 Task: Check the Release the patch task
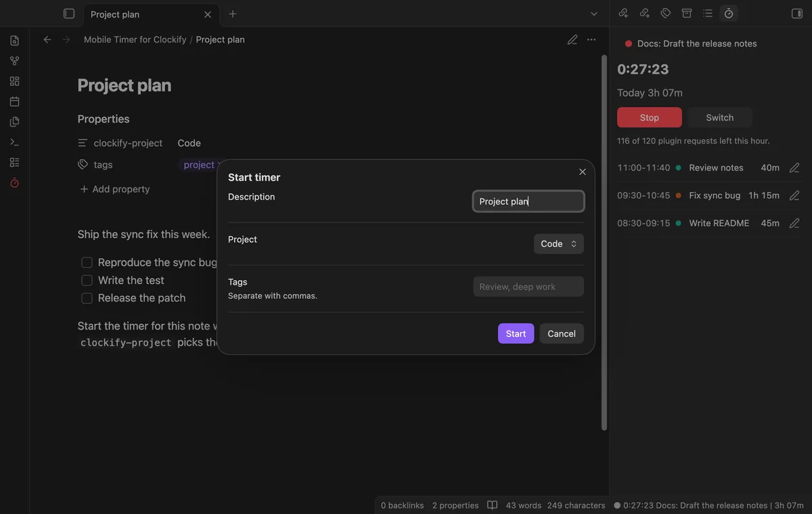pyautogui.click(x=87, y=298)
